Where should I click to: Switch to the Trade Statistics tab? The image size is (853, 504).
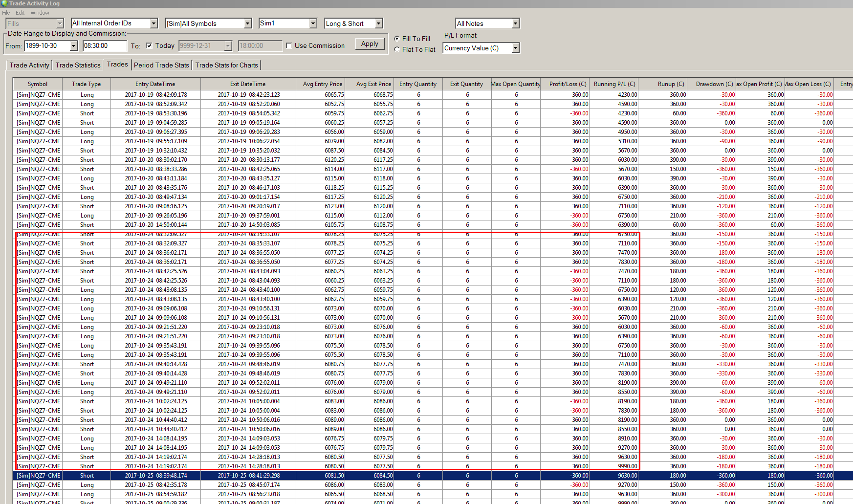coord(78,65)
